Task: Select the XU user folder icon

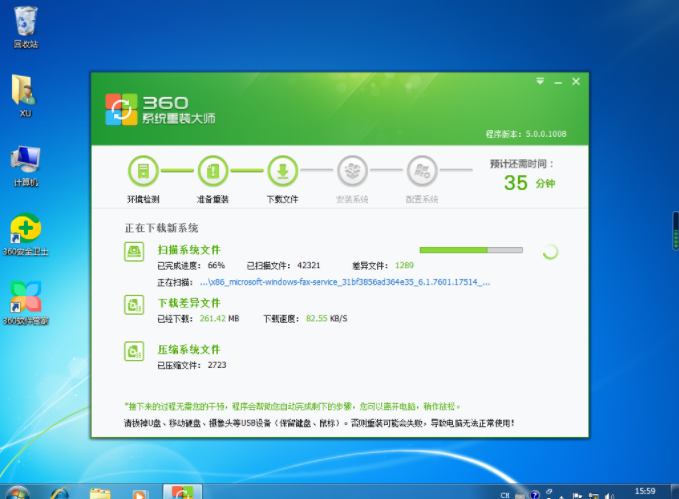Action: click(x=25, y=95)
